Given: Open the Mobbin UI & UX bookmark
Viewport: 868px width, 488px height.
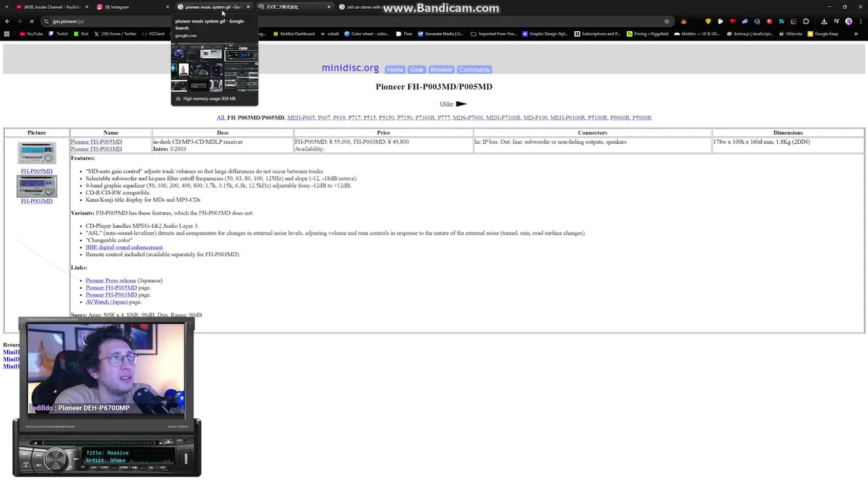Looking at the screenshot, I should [x=697, y=34].
